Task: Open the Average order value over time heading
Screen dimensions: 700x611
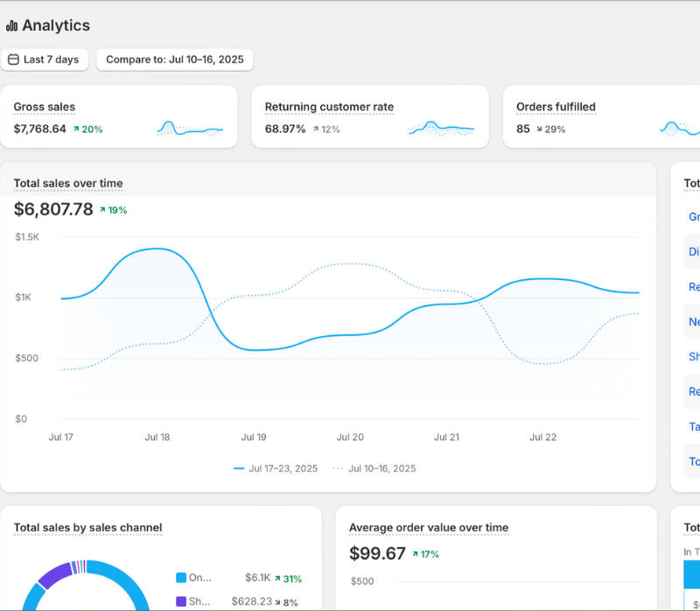Action: point(428,527)
